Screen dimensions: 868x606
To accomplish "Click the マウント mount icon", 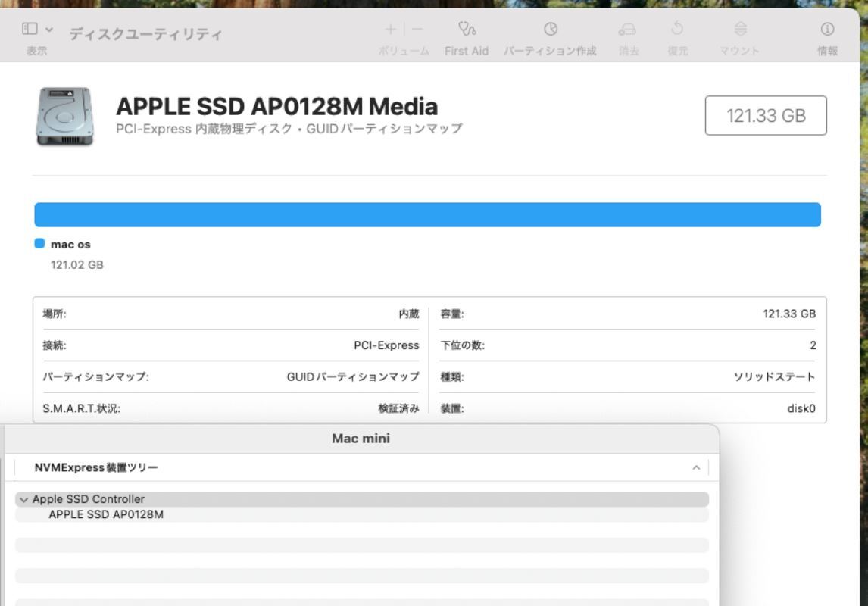I will click(x=740, y=30).
